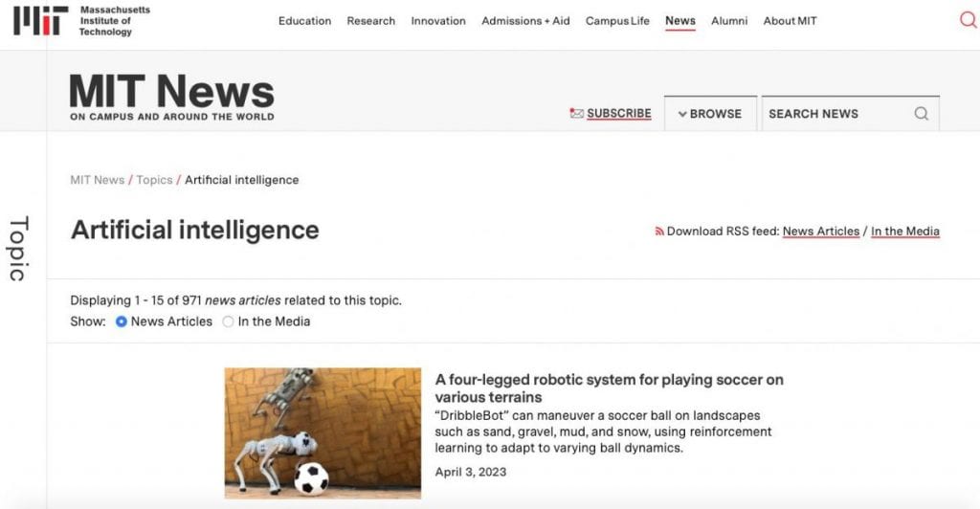Select the In the Media radio button

pyautogui.click(x=228, y=321)
